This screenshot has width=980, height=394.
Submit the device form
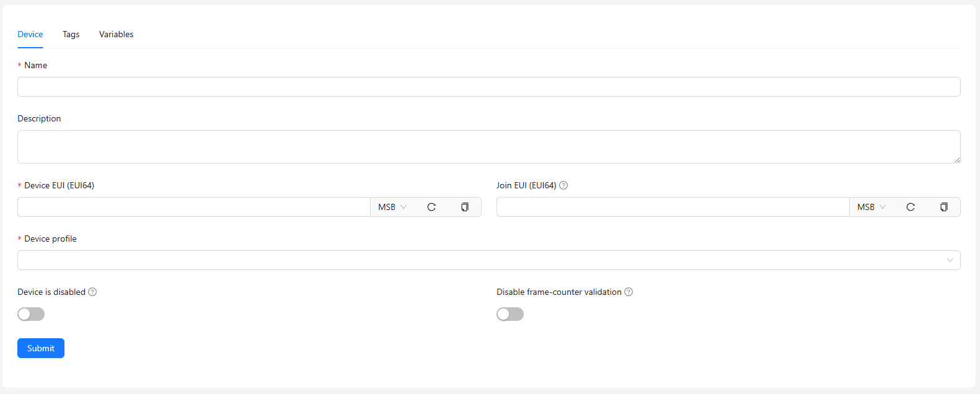point(40,348)
